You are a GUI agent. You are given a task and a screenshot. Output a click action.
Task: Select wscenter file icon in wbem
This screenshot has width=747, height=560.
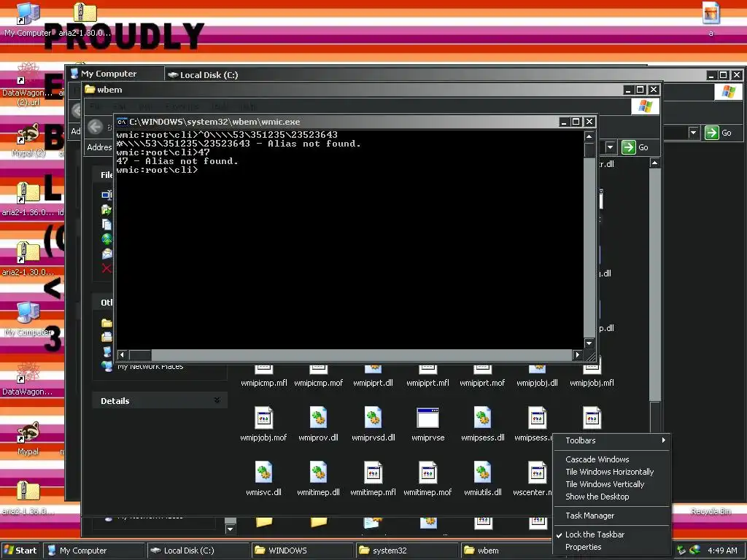537,472
